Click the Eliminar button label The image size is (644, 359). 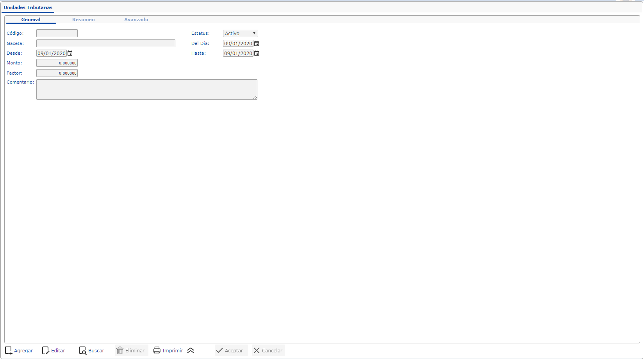tap(135, 351)
